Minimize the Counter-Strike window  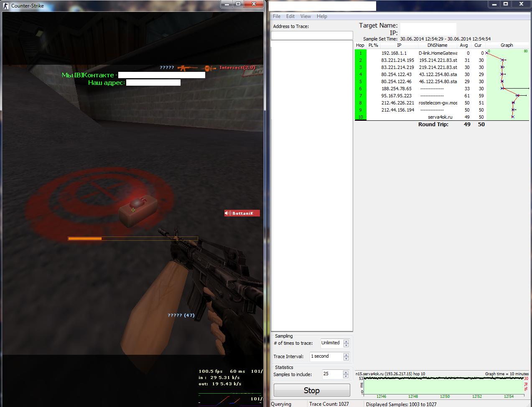point(227,4)
